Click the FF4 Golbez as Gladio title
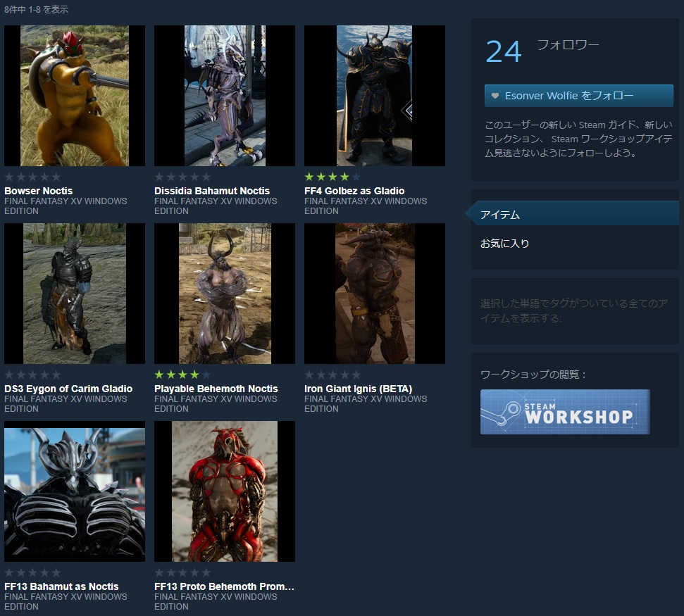684x616 pixels. 354,191
